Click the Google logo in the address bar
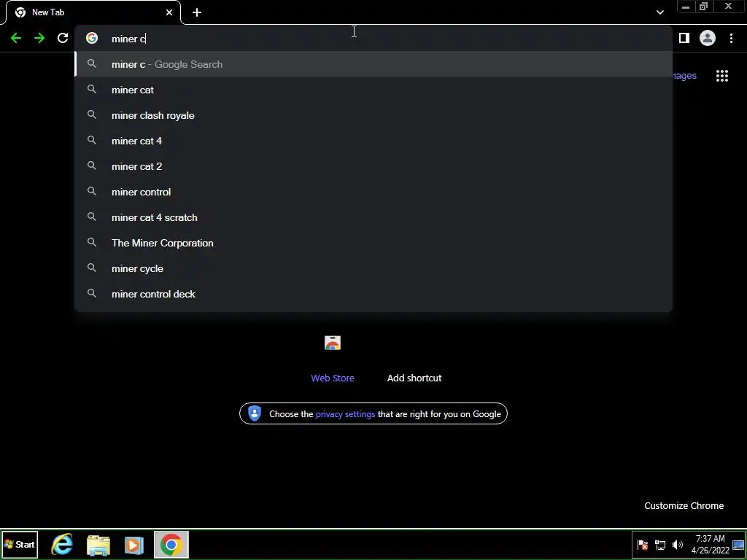This screenshot has width=747, height=560. pos(92,38)
